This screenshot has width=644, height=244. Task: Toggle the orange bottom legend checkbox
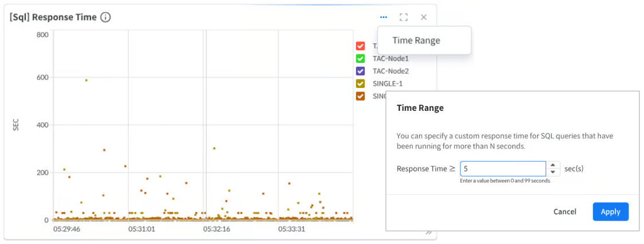point(361,96)
